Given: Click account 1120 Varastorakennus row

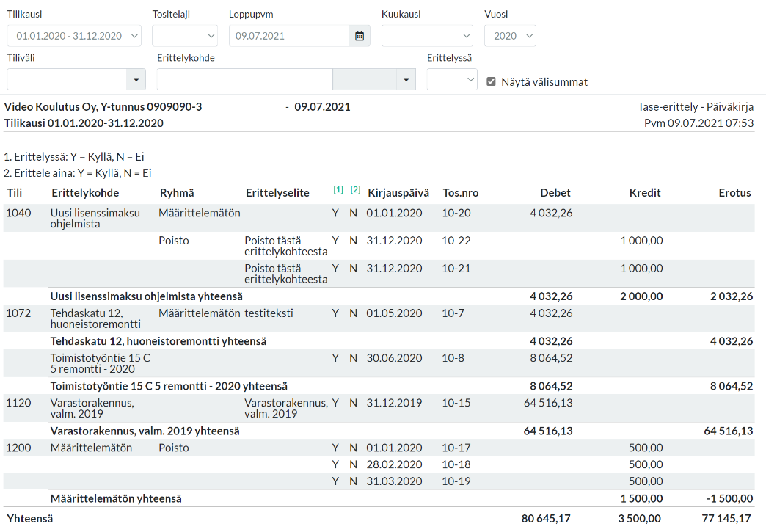Looking at the screenshot, I should point(379,408).
